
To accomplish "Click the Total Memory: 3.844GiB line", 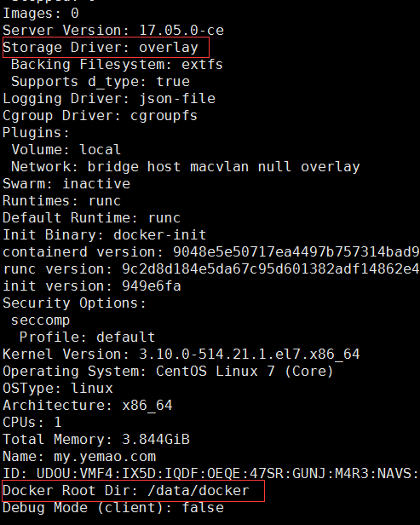I will coord(96,439).
